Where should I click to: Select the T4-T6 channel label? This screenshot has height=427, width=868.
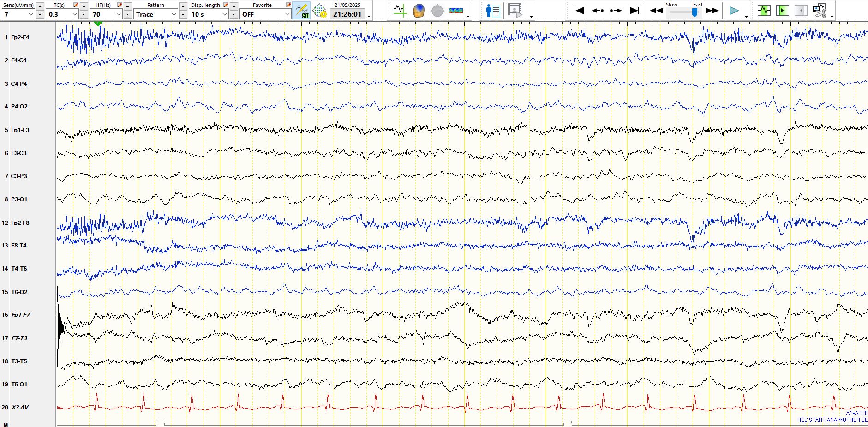pyautogui.click(x=19, y=268)
